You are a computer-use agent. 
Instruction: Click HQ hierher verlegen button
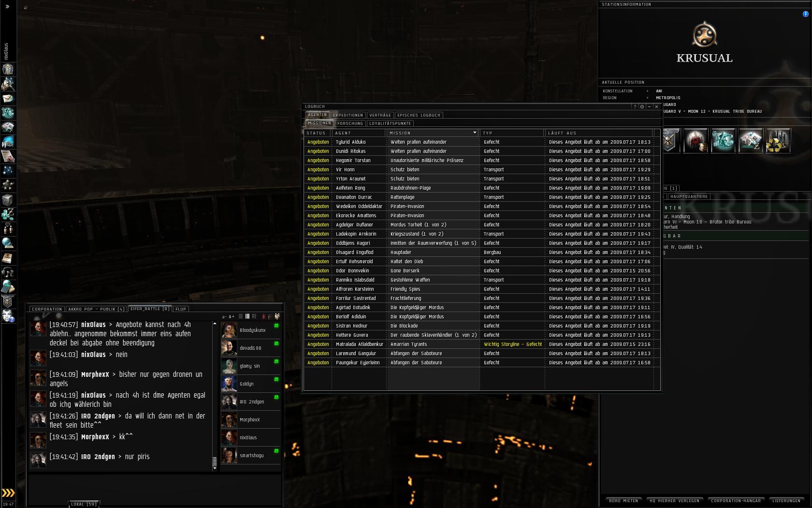click(675, 501)
